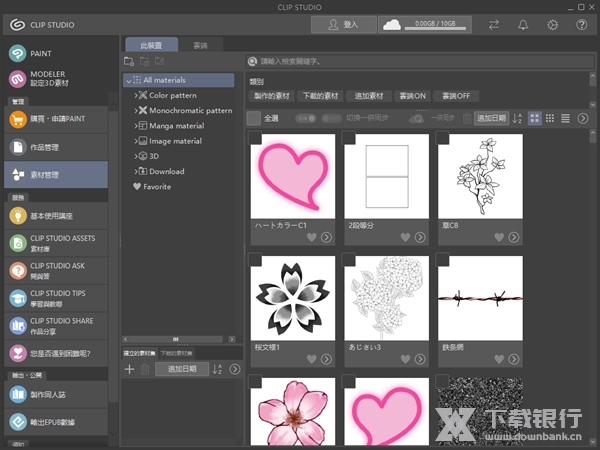The image size is (600, 450).
Task: Toggle sort order A-Z icon
Action: tap(517, 118)
